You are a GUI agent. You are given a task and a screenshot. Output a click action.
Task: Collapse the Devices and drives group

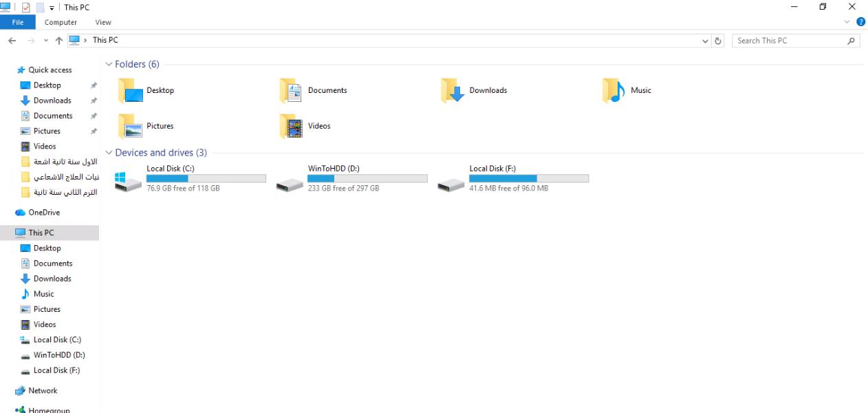coord(109,153)
